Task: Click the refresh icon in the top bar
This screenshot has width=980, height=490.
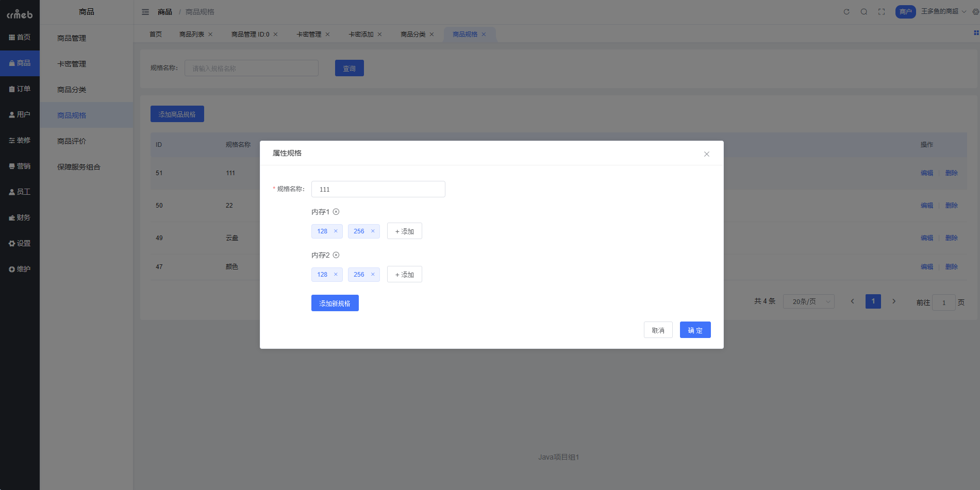Action: [846, 11]
